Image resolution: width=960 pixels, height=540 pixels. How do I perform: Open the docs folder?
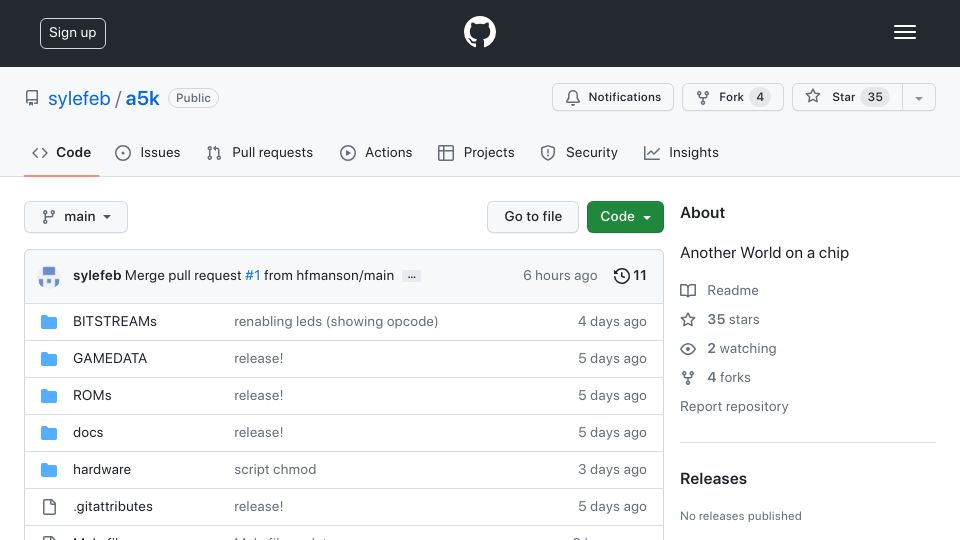(88, 432)
